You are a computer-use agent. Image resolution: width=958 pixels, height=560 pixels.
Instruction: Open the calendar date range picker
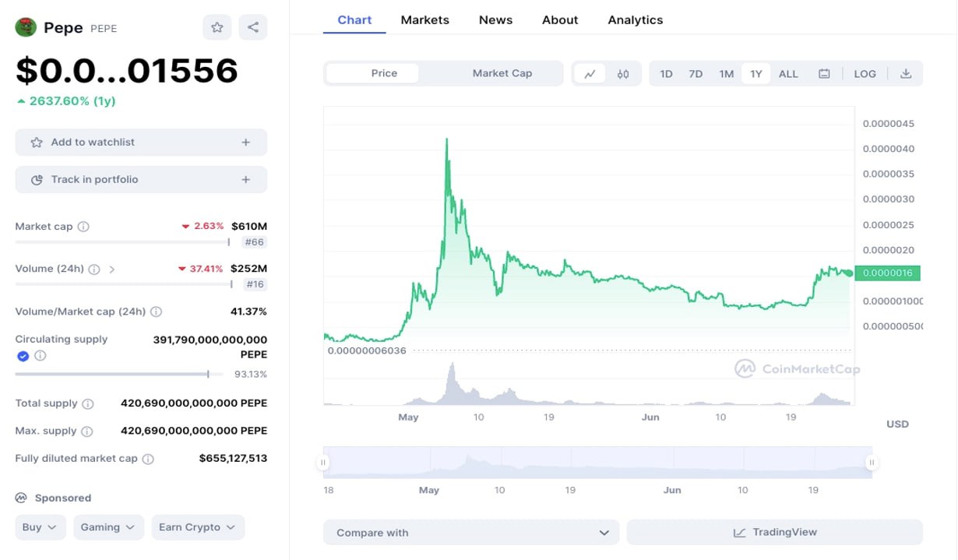click(824, 74)
